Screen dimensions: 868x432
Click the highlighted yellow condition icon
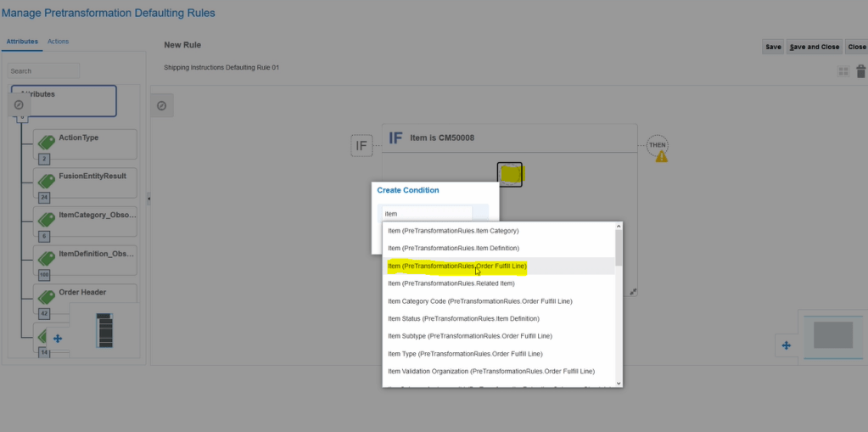[x=510, y=174]
